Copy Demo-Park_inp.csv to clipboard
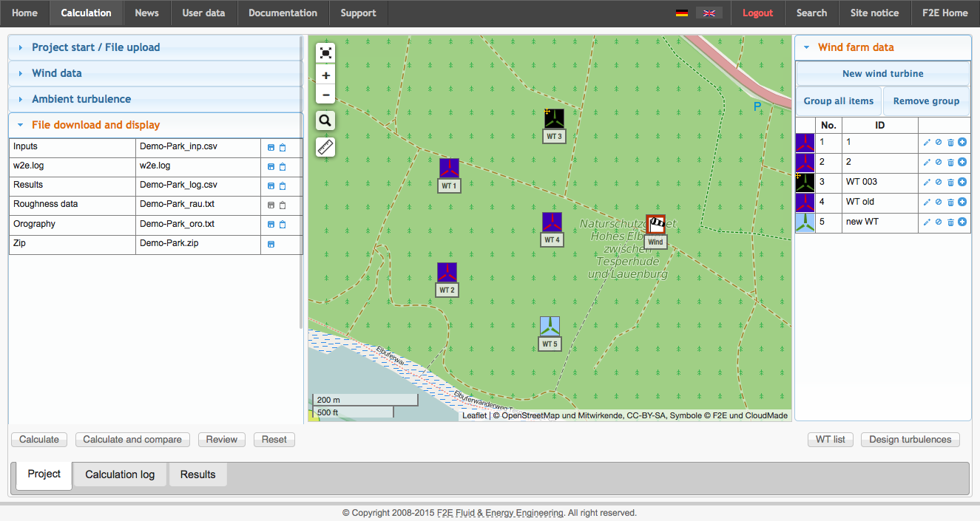 pyautogui.click(x=283, y=148)
